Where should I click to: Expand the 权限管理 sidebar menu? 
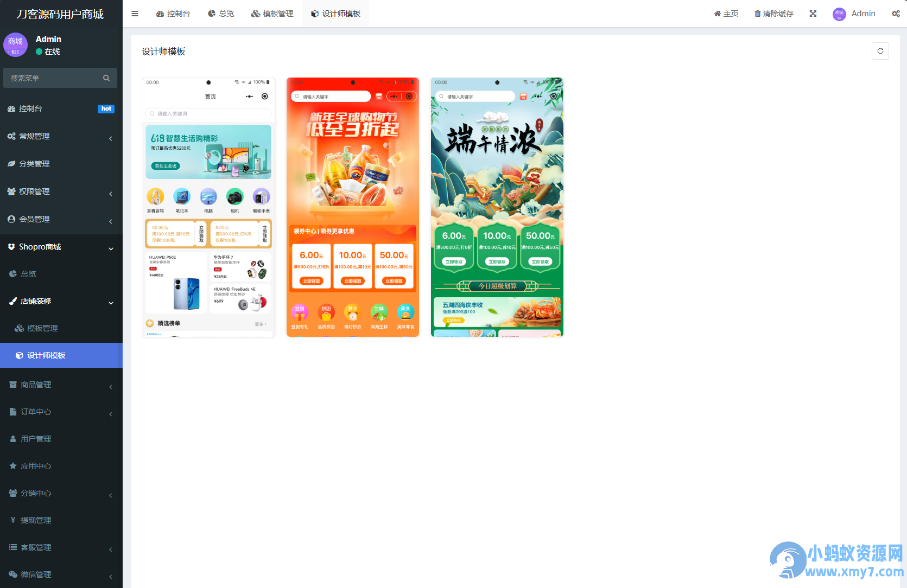[61, 191]
